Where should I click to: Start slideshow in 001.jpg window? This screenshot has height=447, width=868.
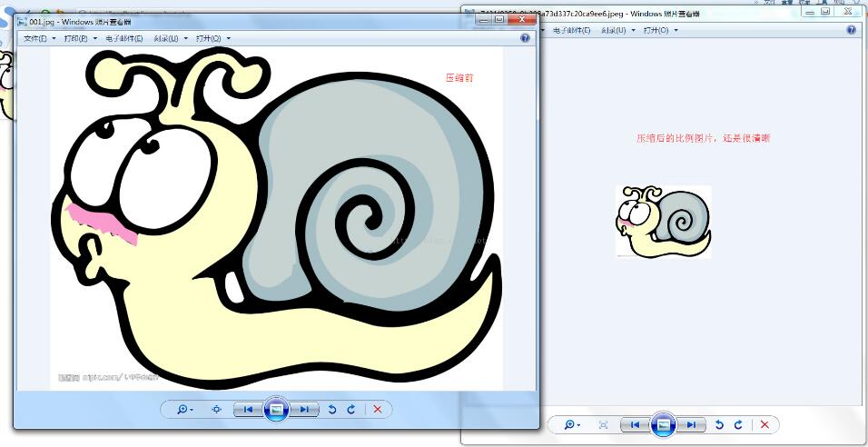[277, 410]
